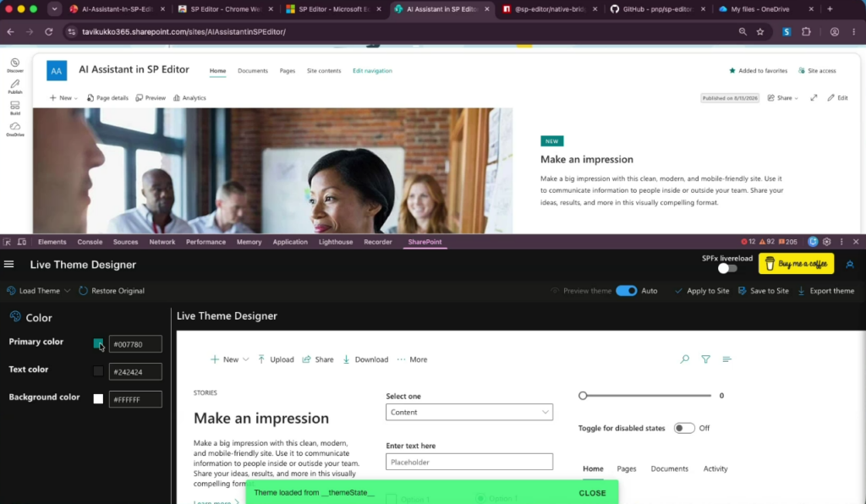Expand page to full screen icon

tap(814, 98)
